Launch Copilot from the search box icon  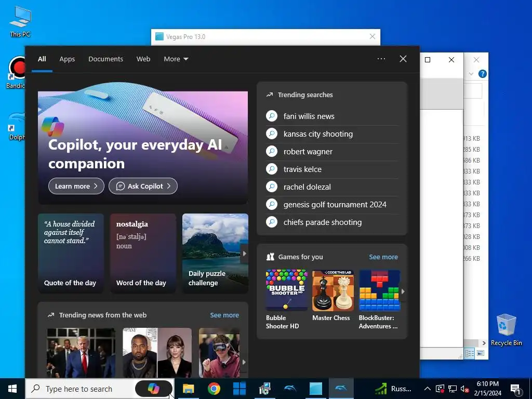(x=154, y=389)
